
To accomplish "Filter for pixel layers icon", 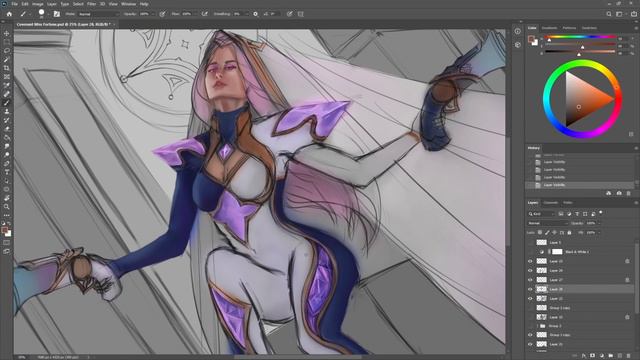I will tap(561, 214).
